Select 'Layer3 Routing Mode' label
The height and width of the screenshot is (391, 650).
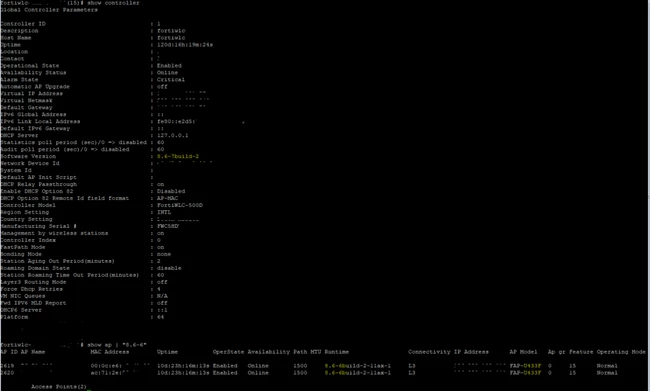coord(33,282)
